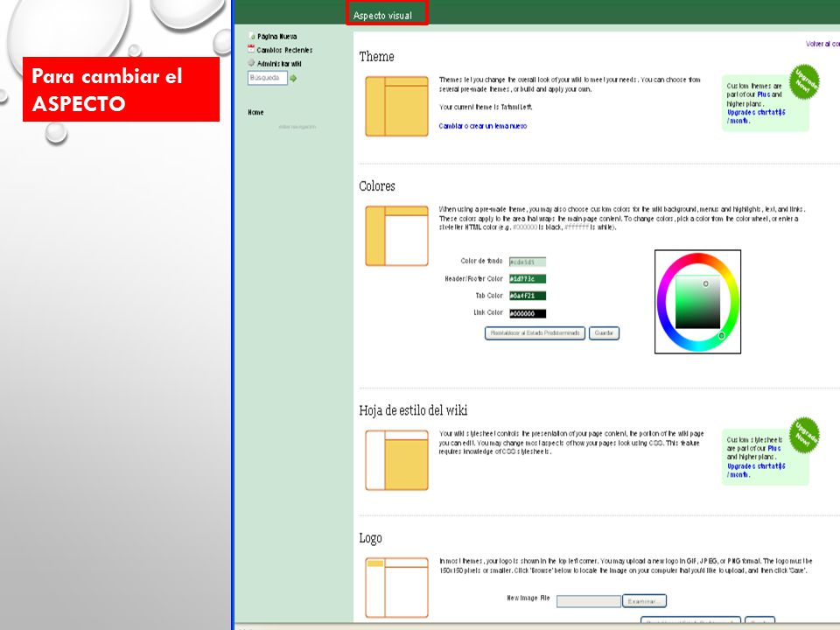The image size is (840, 630).
Task: Select the Colores layout thumbnail
Action: (x=396, y=235)
